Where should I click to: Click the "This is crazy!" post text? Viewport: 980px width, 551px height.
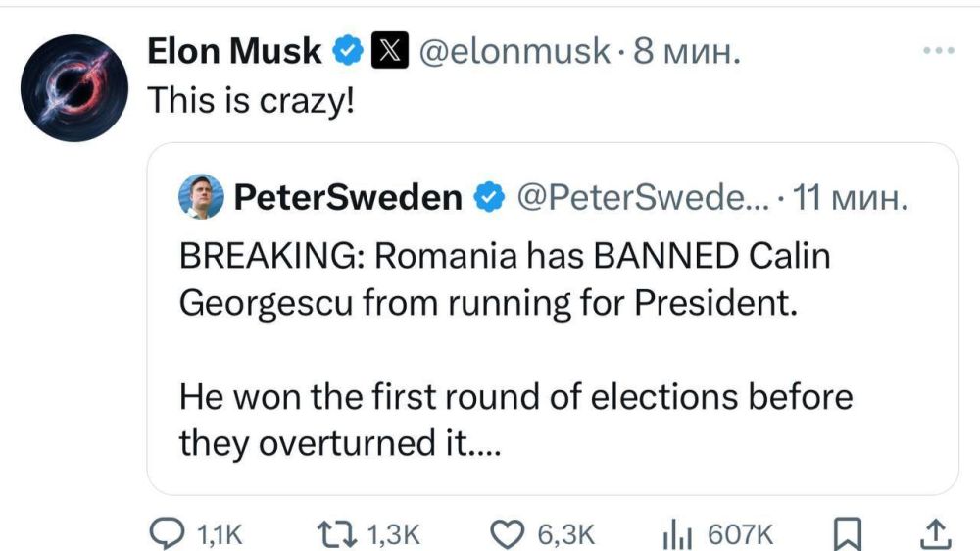click(x=250, y=100)
